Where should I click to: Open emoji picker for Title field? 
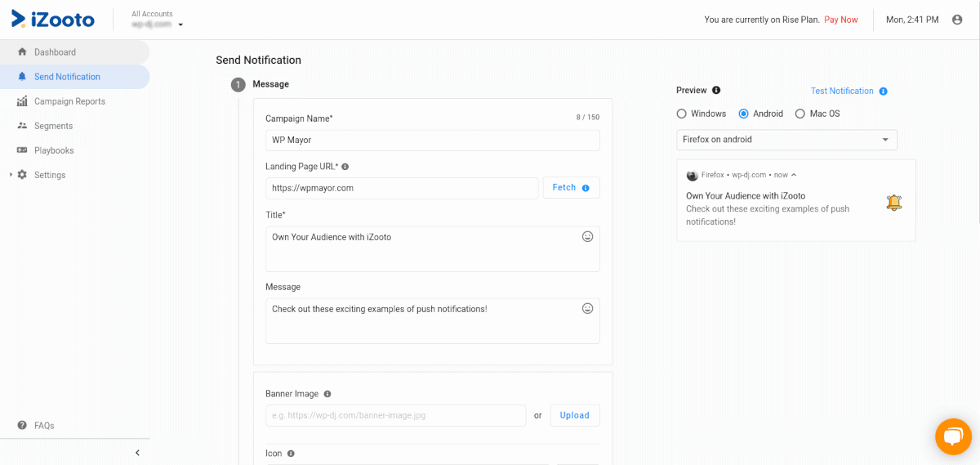click(x=587, y=236)
